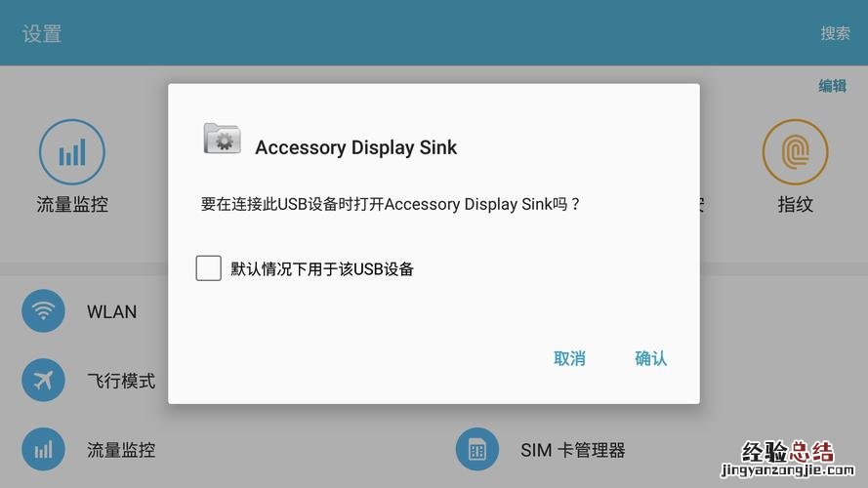Select the SIM 卡管理器 text label
The image size is (868, 488).
pos(573,450)
